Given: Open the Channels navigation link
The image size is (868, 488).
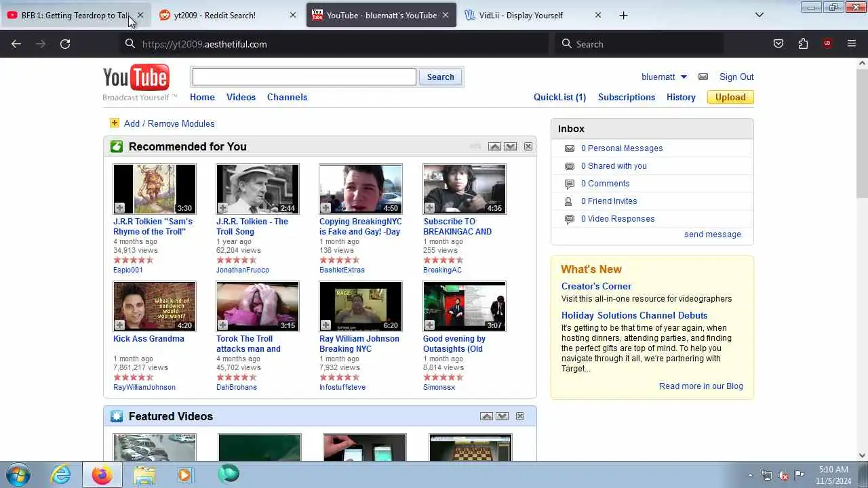Looking at the screenshot, I should [x=287, y=97].
